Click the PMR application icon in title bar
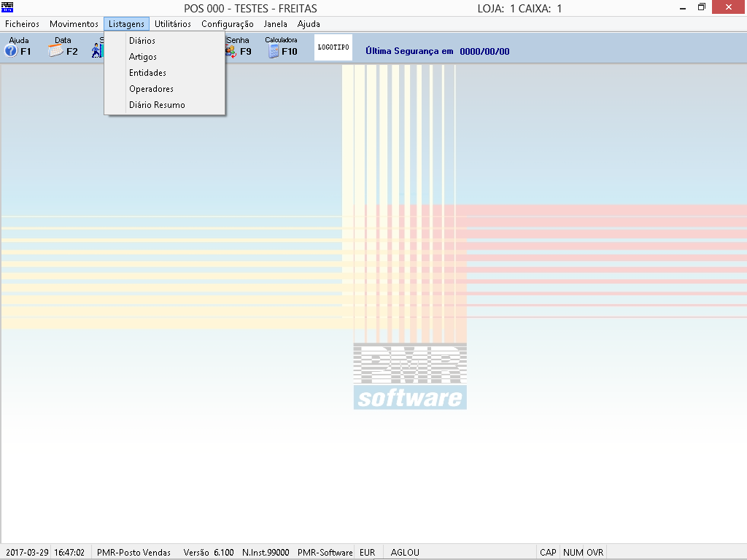The image size is (747, 560). click(x=8, y=8)
